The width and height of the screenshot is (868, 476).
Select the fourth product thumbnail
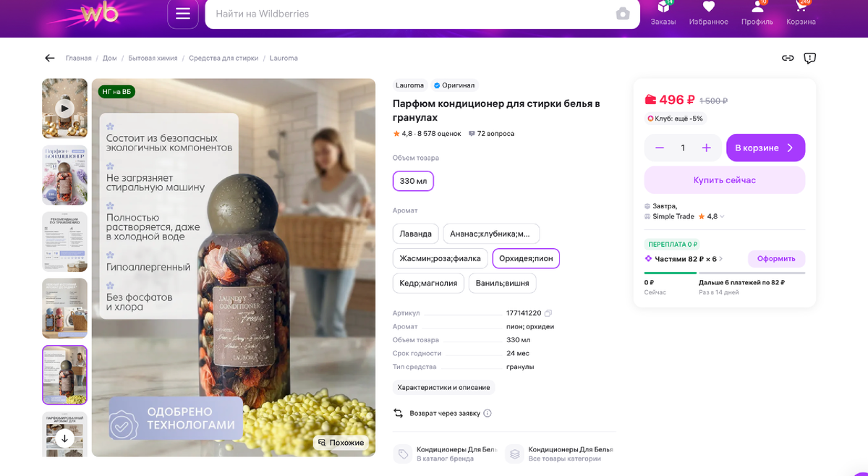click(64, 308)
